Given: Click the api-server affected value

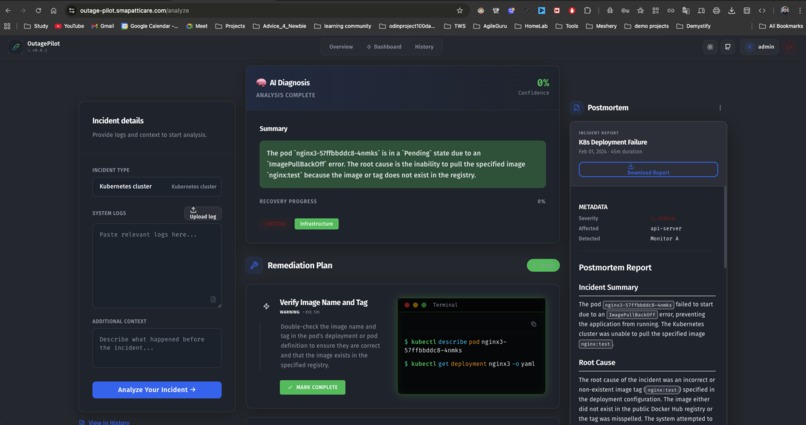Looking at the screenshot, I should [x=666, y=229].
